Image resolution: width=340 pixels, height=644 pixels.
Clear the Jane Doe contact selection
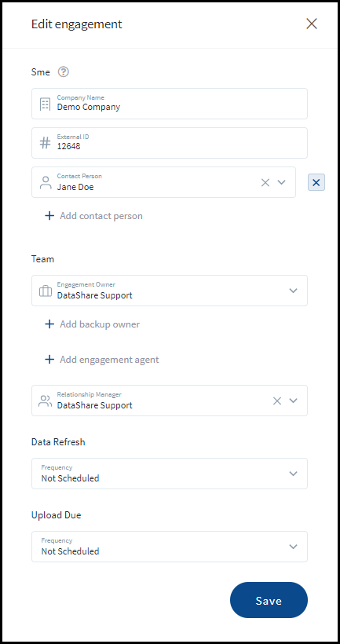[x=265, y=182]
